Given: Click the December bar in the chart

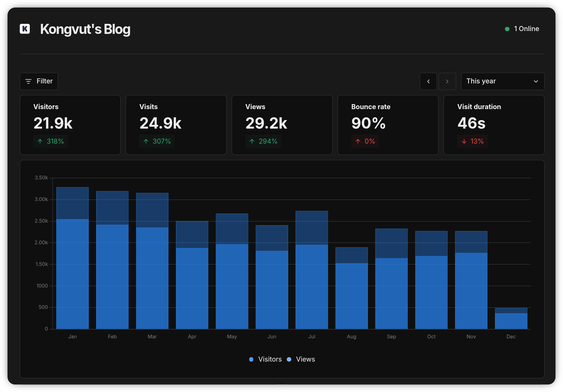Looking at the screenshot, I should click(511, 320).
